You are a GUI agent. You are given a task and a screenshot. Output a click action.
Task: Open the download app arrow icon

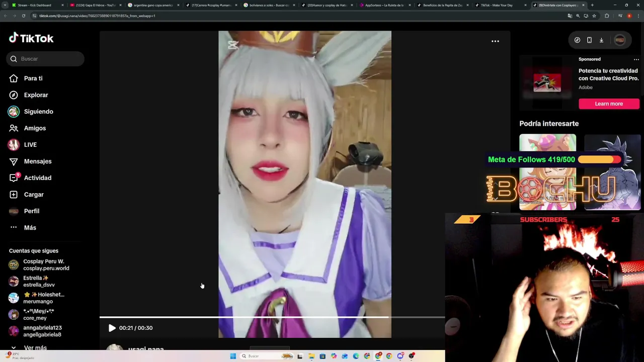[x=601, y=40]
